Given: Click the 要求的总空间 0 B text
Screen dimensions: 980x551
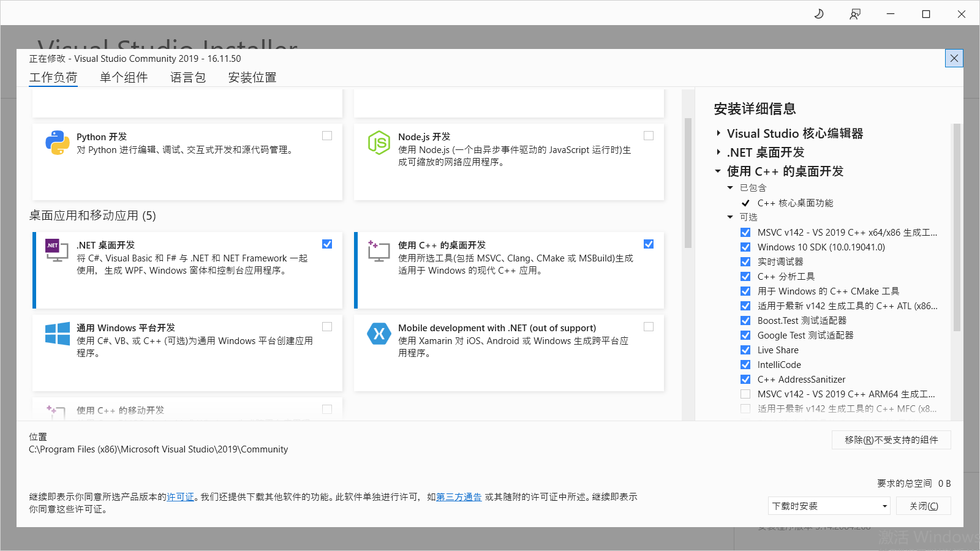Looking at the screenshot, I should tap(914, 484).
